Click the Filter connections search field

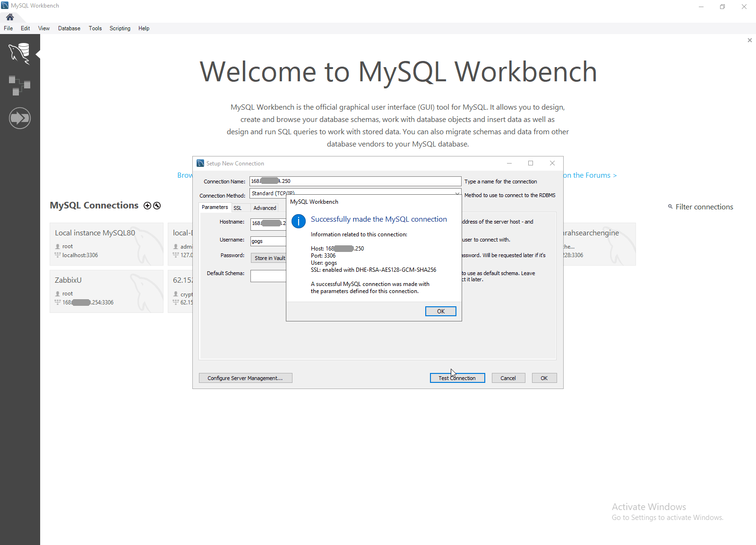[x=704, y=207]
